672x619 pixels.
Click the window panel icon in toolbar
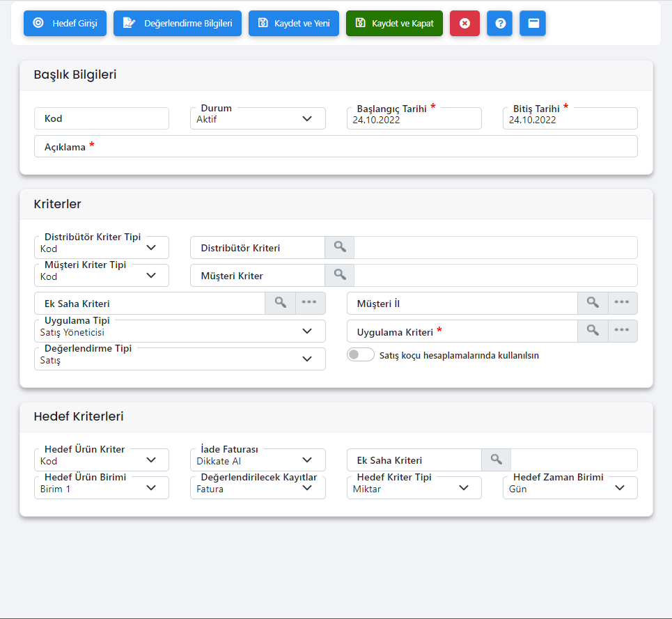click(x=533, y=23)
